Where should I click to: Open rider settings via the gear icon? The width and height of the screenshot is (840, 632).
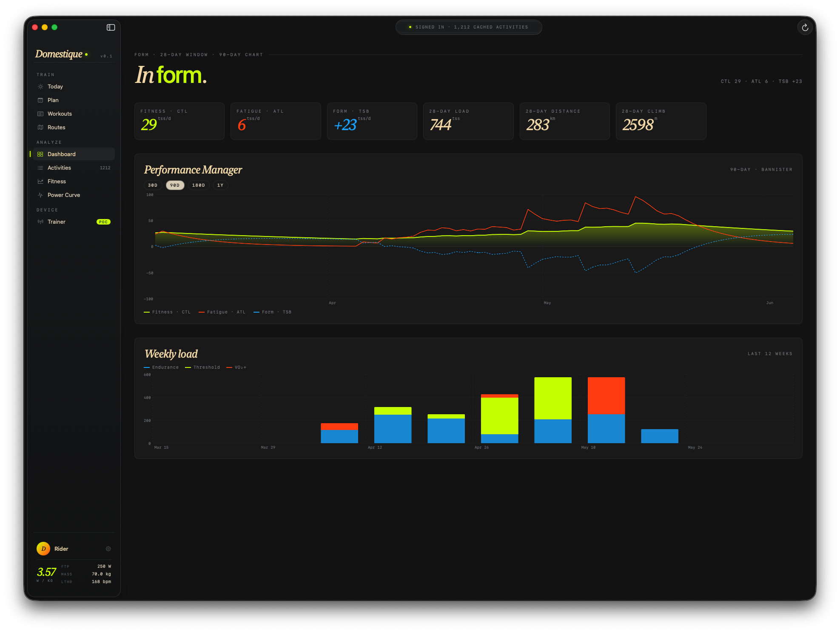(108, 549)
